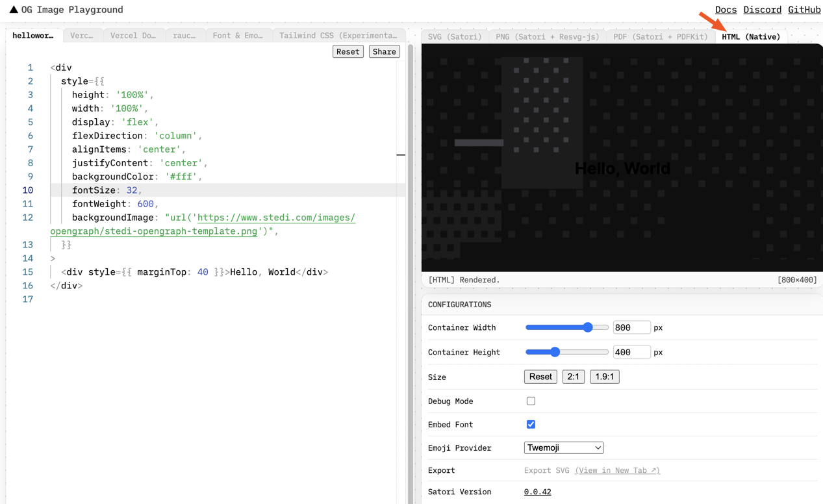The width and height of the screenshot is (823, 504).
Task: Disable the Embed Font checkbox
Action: 531,424
